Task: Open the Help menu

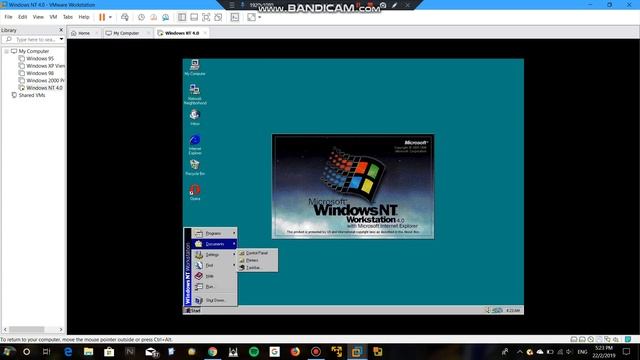Action: point(84,17)
